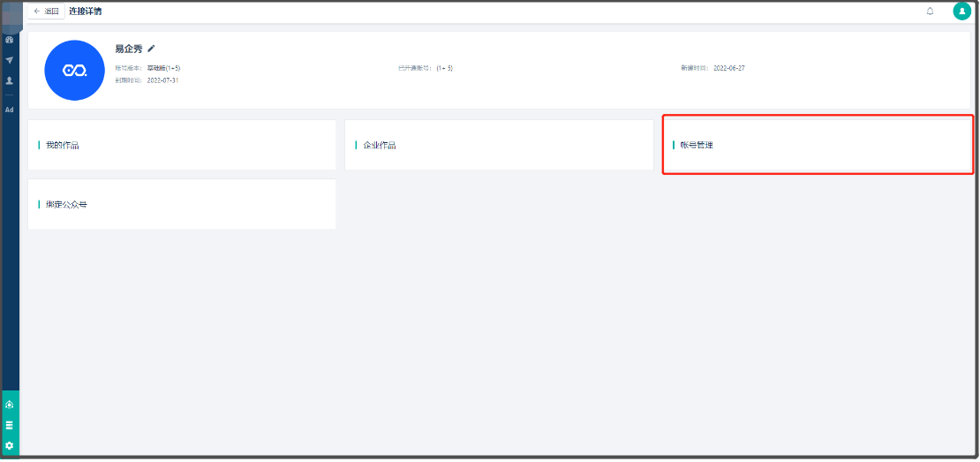Open the user avatar at top right

[x=961, y=11]
